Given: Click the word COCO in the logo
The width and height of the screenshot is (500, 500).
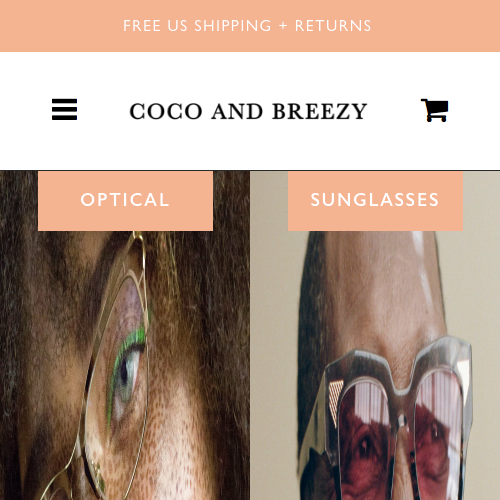Looking at the screenshot, I should tap(166, 111).
